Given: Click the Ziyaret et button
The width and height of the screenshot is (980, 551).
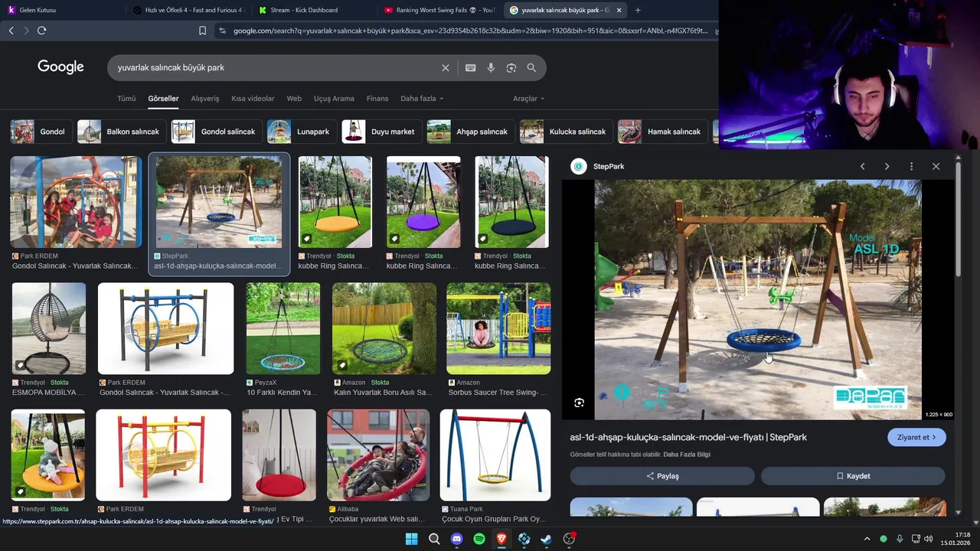Looking at the screenshot, I should [x=916, y=438].
